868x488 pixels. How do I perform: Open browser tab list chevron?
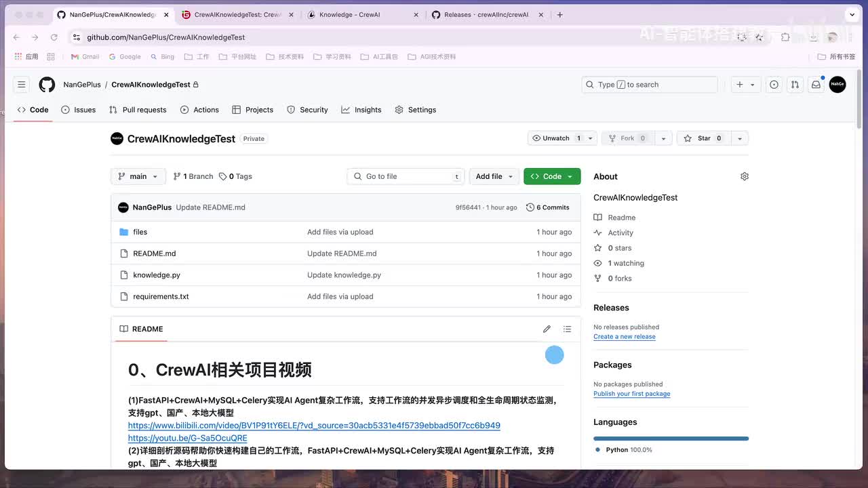click(852, 14)
